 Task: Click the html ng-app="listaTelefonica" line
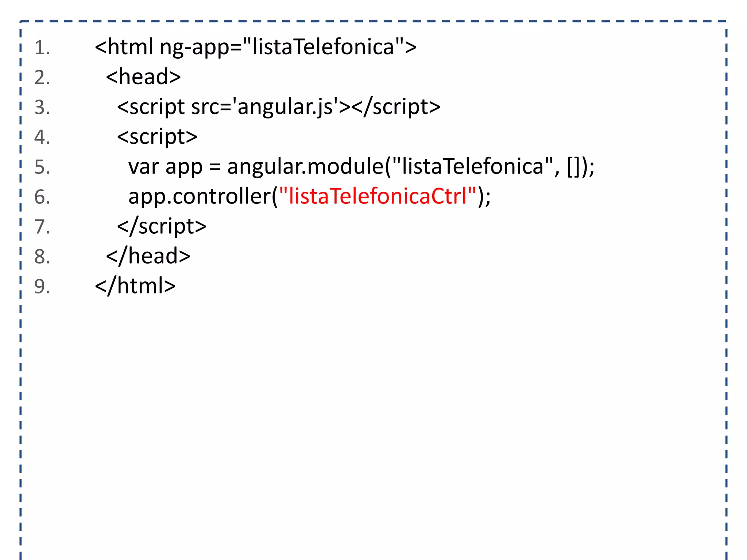(x=256, y=48)
